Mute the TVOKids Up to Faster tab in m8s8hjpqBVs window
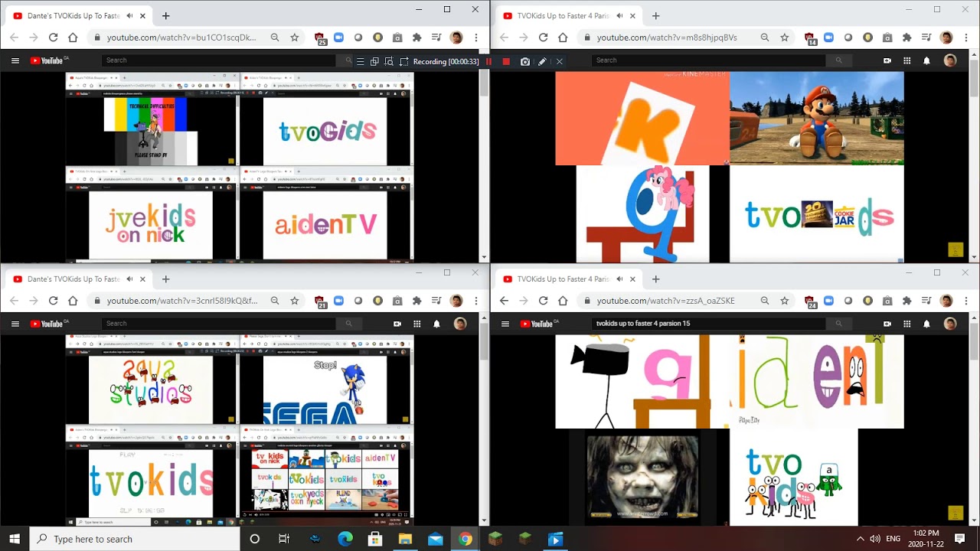Screen dimensions: 980x551 (619, 16)
